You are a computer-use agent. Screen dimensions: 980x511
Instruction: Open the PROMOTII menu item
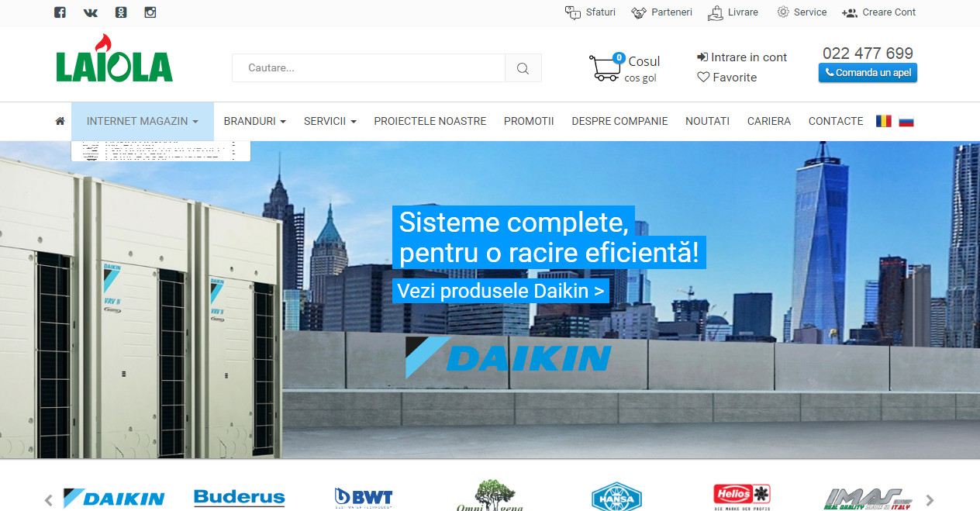[529, 121]
